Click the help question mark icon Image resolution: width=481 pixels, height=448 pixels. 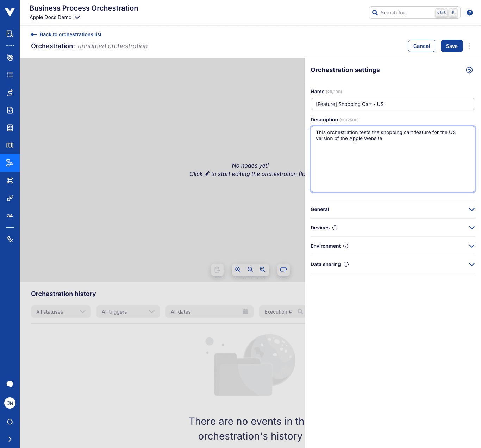coord(469,13)
